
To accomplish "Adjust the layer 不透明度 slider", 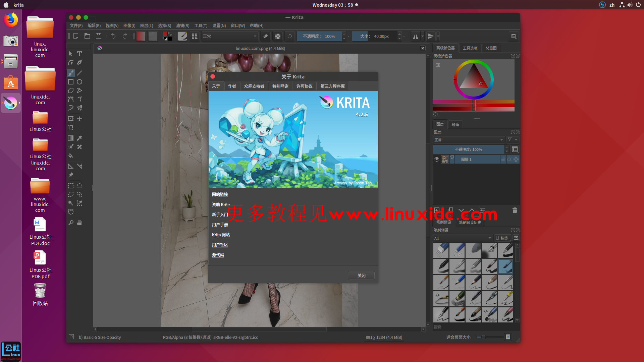I will [x=469, y=149].
